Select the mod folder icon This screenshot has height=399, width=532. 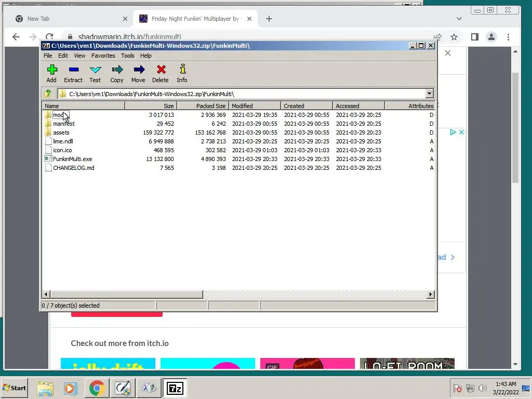pyautogui.click(x=48, y=115)
